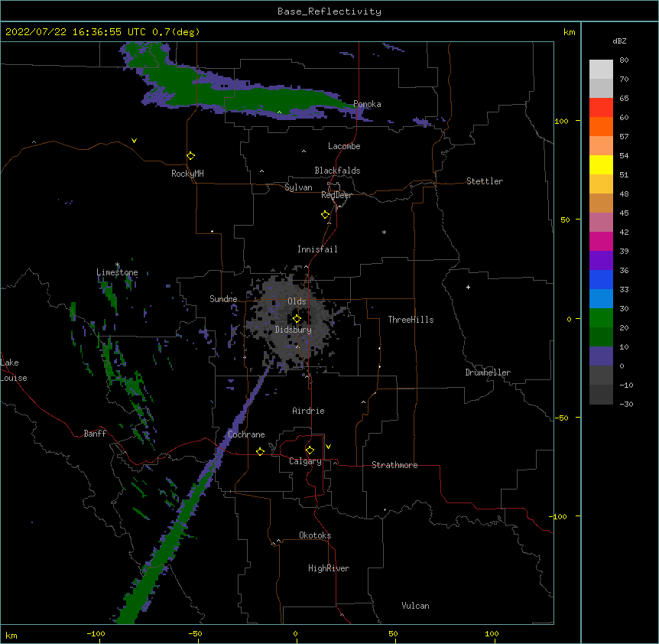659x644 pixels.
Task: Click the -30 value at the scale bottom
Action: pos(626,404)
